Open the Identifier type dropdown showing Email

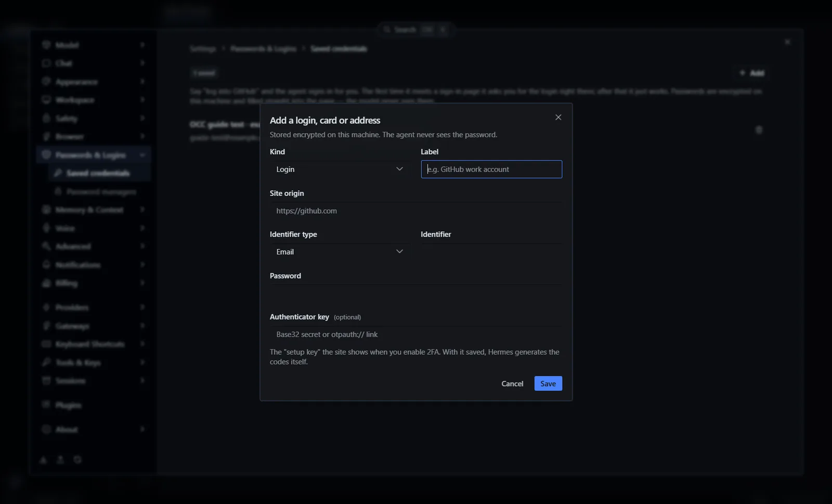(x=340, y=251)
